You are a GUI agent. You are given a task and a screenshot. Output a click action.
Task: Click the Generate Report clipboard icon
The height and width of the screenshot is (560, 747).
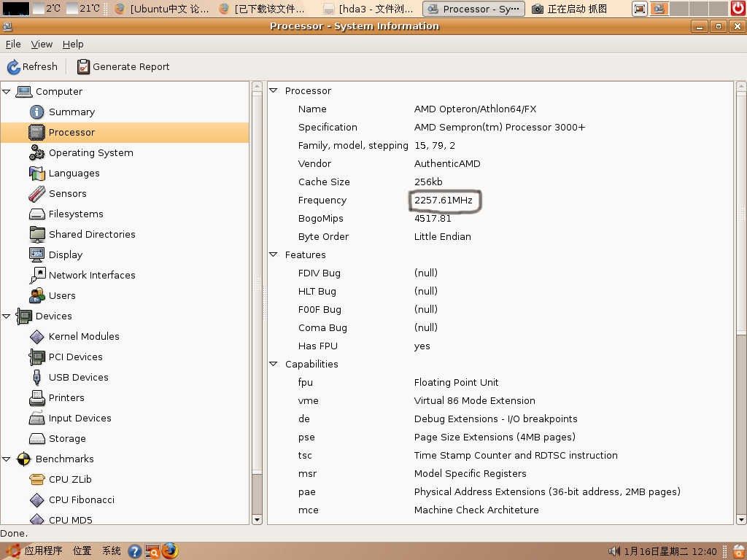[83, 66]
